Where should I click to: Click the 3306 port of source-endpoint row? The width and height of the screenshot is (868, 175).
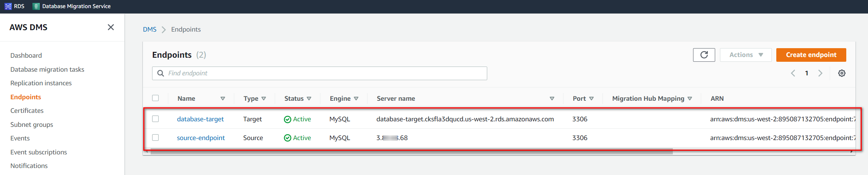(580, 138)
